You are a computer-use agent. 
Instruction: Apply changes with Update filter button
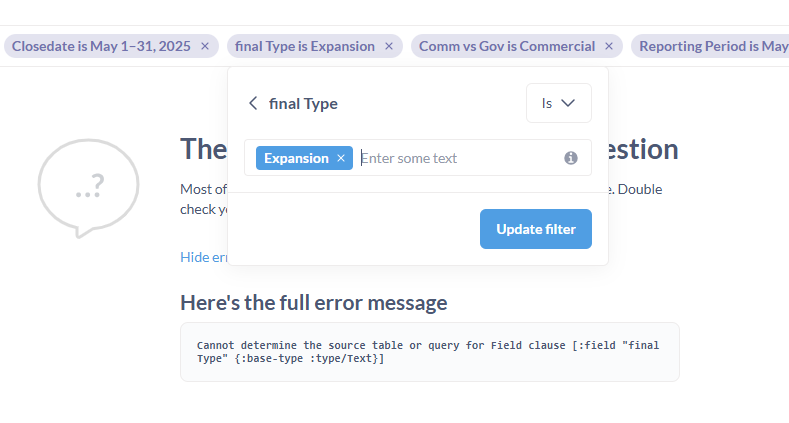click(x=535, y=229)
